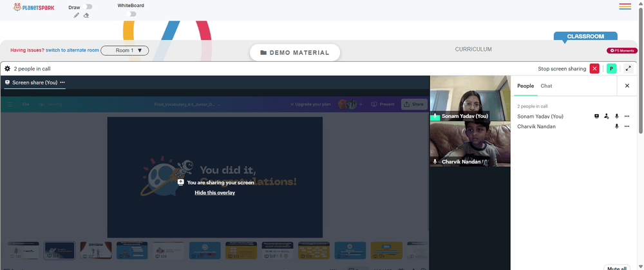Click the sharing-screen upload icon on the overlay

181,182
